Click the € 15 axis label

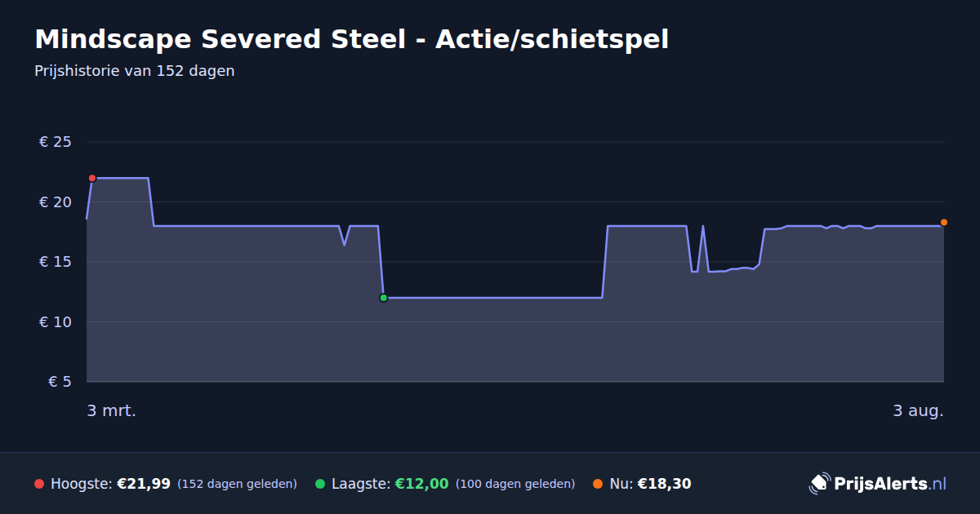click(56, 262)
